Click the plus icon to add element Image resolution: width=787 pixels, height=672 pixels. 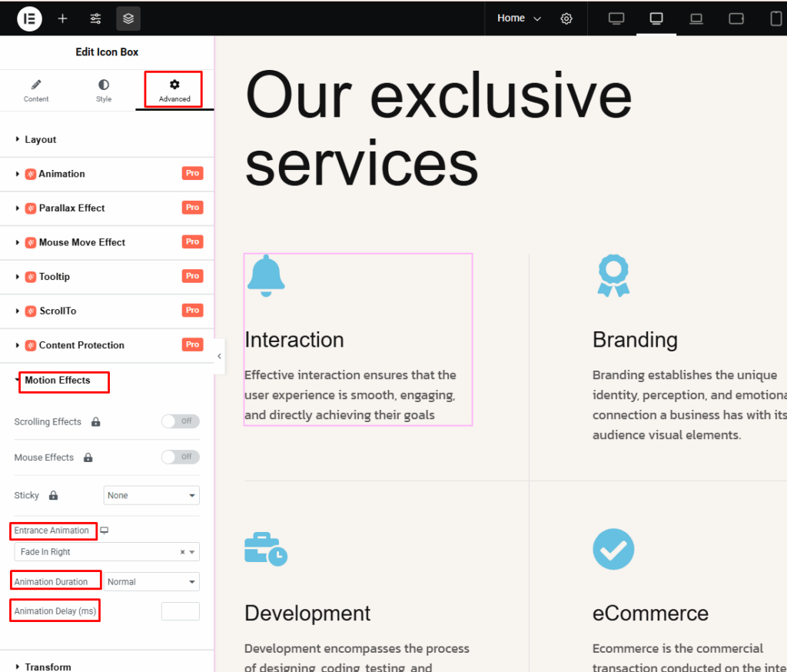tap(62, 18)
